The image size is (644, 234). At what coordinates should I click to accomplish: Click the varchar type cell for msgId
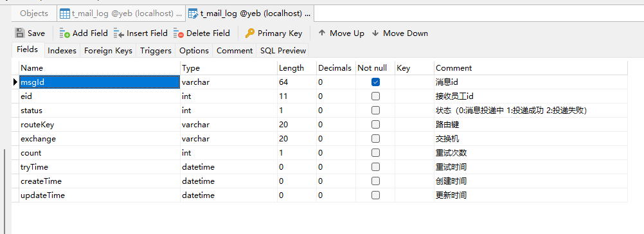[x=229, y=82]
